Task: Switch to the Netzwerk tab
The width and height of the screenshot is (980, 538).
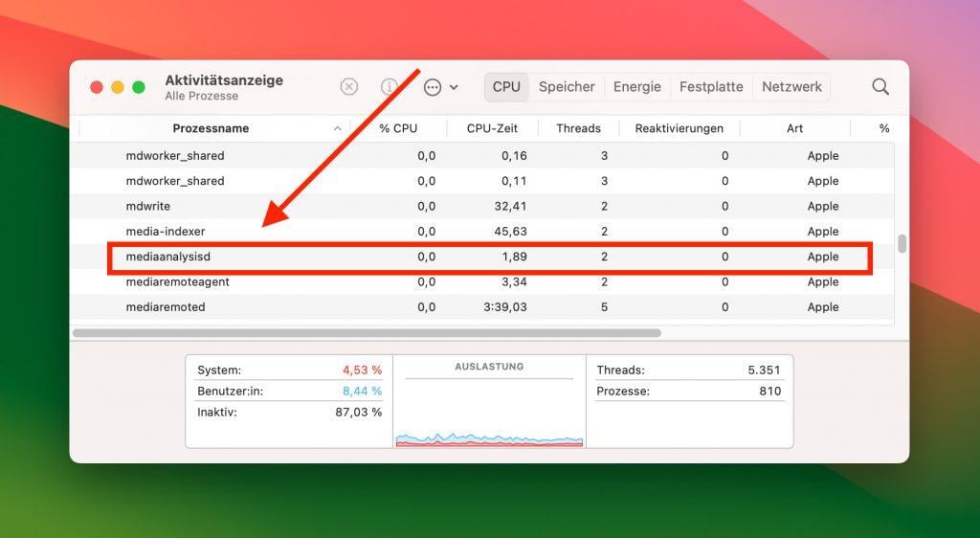Action: pos(791,87)
